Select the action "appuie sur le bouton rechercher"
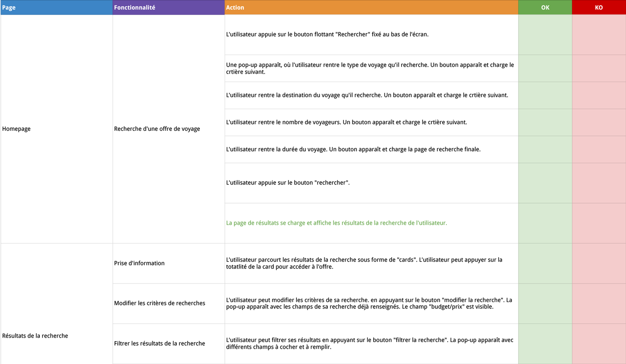 (x=372, y=183)
